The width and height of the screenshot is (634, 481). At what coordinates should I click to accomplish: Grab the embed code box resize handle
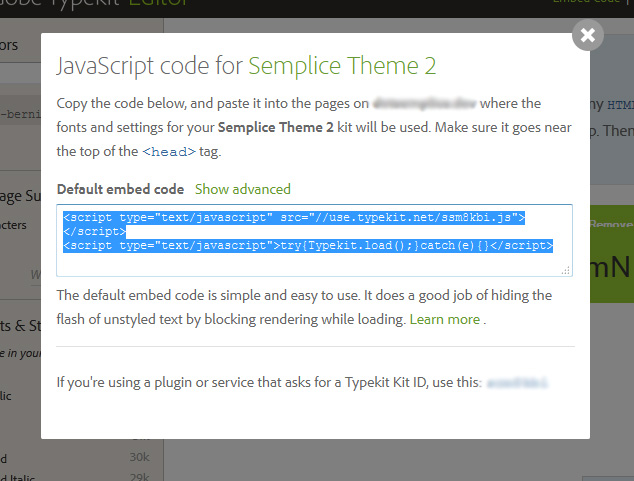point(566,270)
